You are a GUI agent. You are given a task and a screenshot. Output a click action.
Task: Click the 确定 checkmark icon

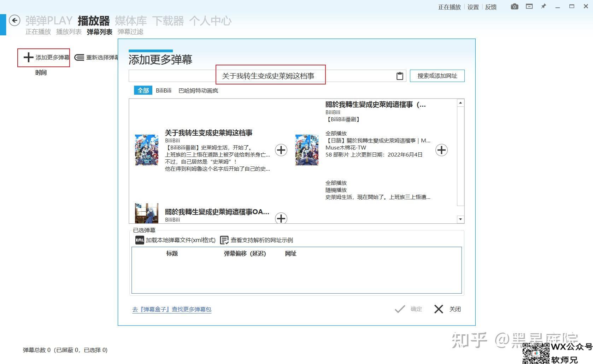coord(400,309)
